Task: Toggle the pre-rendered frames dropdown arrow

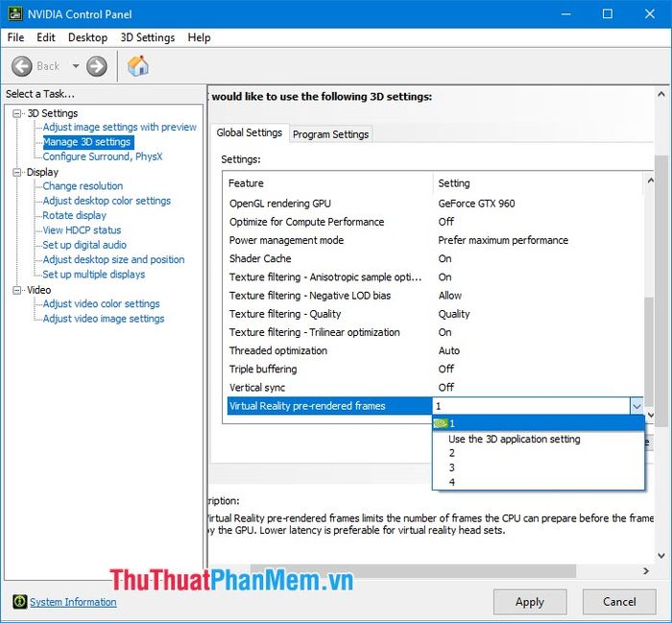Action: (x=636, y=406)
